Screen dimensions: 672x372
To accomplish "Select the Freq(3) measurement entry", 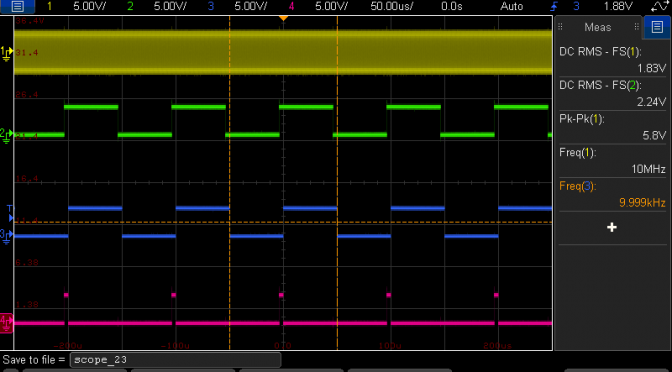I will coord(612,195).
